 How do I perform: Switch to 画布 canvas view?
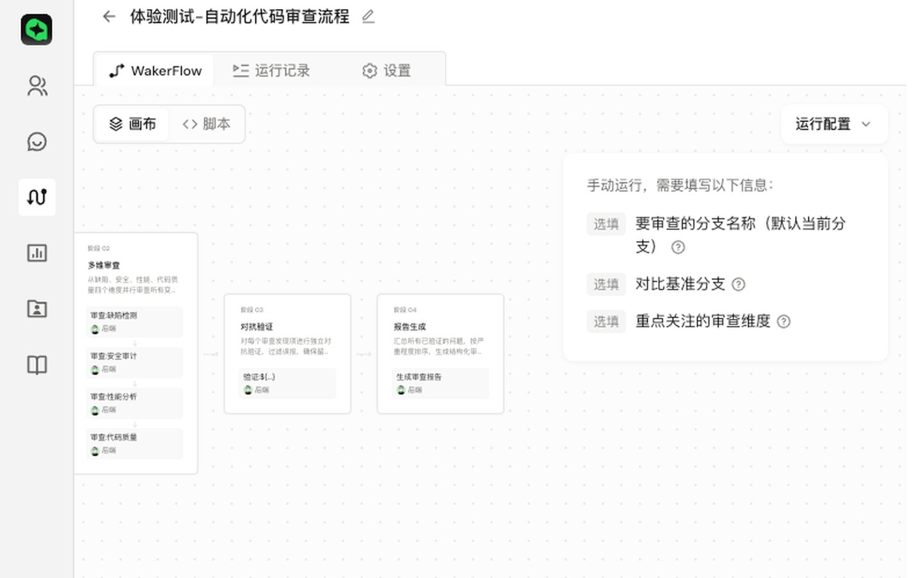(x=132, y=124)
